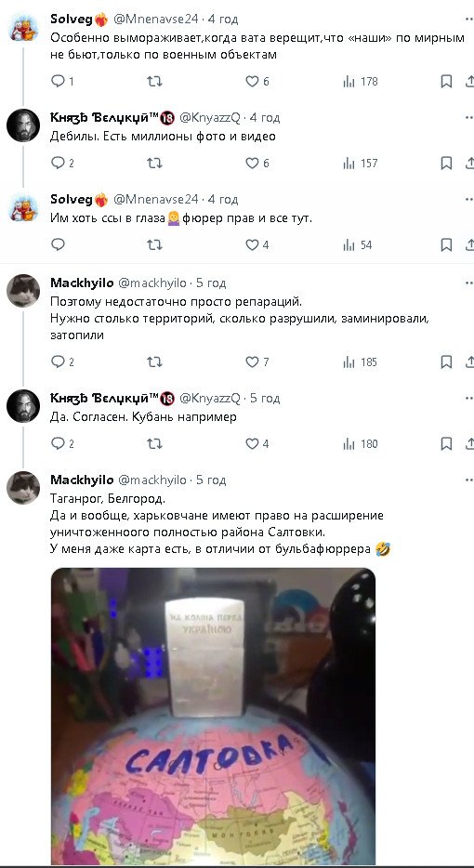Like Solveg's tweet 'Им хоть ссы в глаза'
474x868 pixels.
(x=257, y=244)
